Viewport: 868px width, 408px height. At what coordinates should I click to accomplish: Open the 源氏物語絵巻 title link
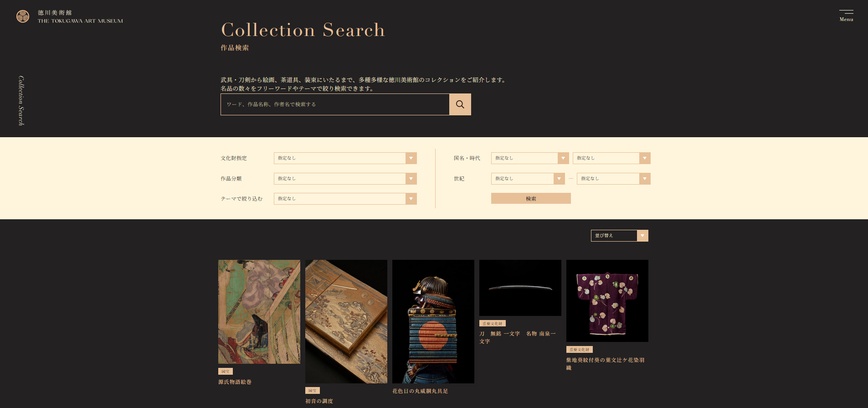click(235, 382)
